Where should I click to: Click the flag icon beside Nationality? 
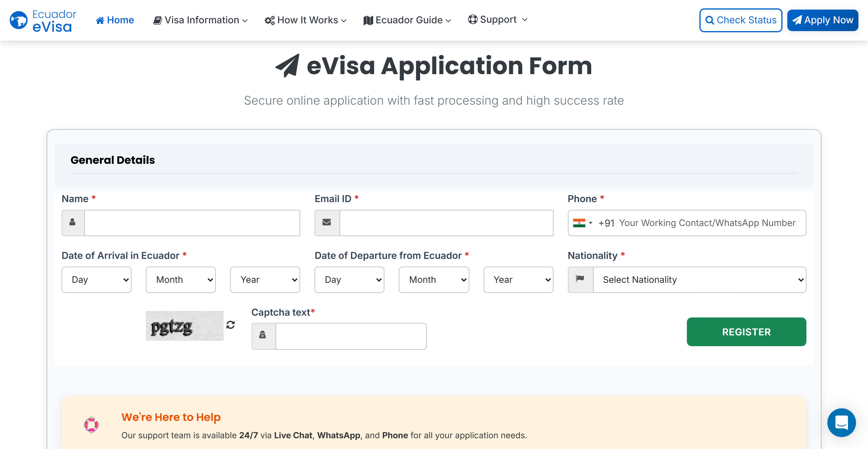coord(580,279)
